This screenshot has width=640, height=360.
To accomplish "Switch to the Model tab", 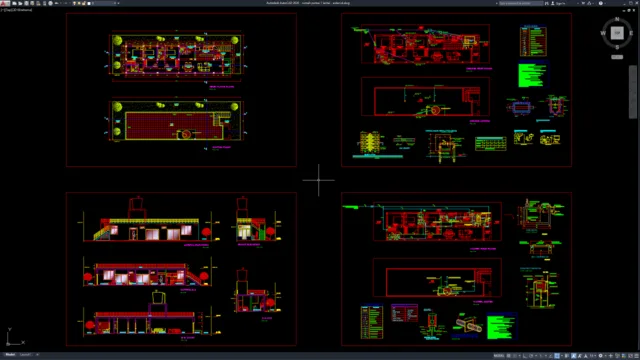I will pos(10,355).
